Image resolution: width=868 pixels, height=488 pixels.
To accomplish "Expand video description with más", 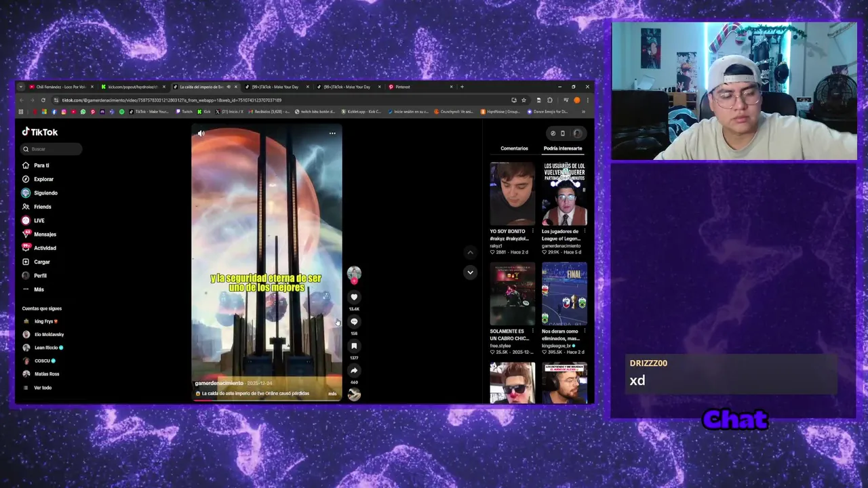I will [x=332, y=394].
